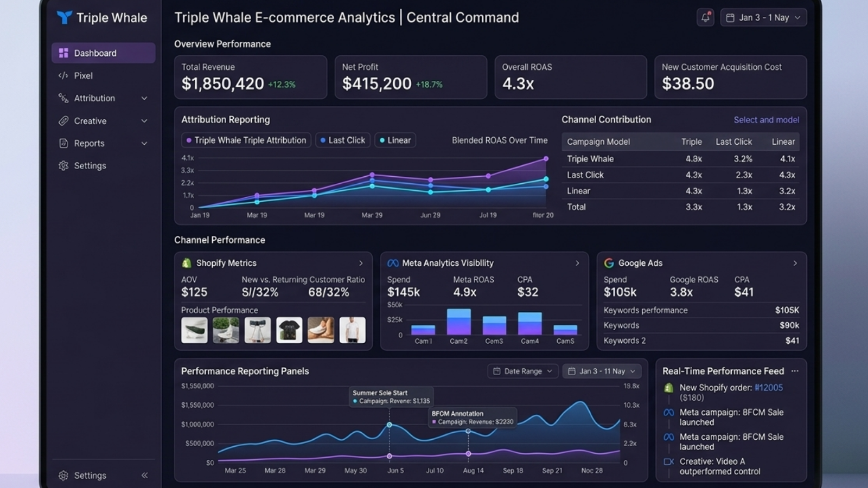Click calendar icon in Date Range dropdown

coord(496,371)
